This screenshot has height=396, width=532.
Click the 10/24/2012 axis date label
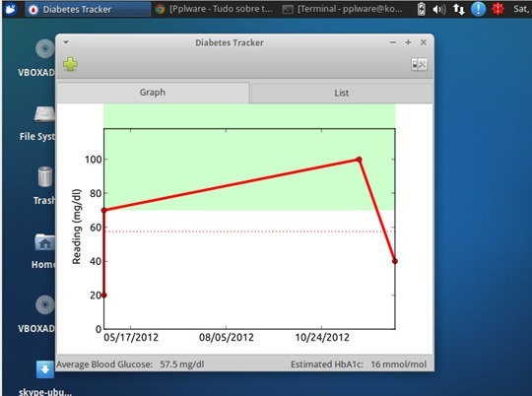tap(322, 337)
